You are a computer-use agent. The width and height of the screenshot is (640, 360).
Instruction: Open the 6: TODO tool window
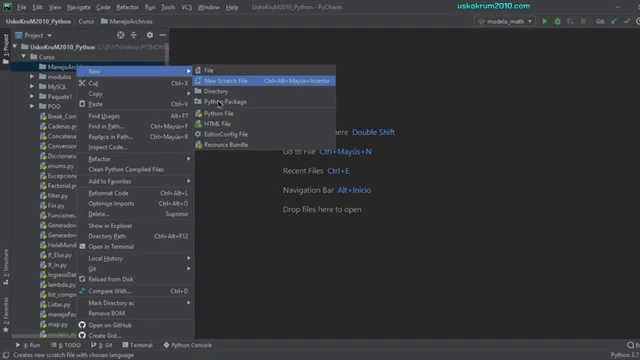(x=66, y=345)
